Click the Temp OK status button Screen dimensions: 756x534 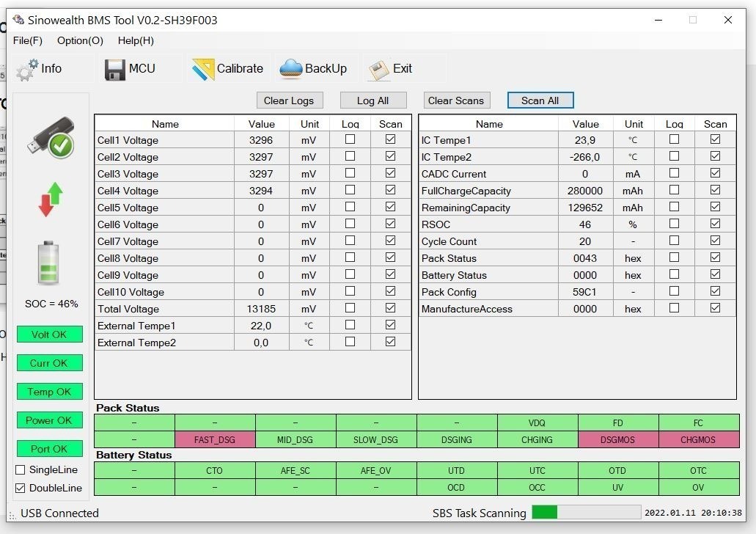tap(49, 391)
